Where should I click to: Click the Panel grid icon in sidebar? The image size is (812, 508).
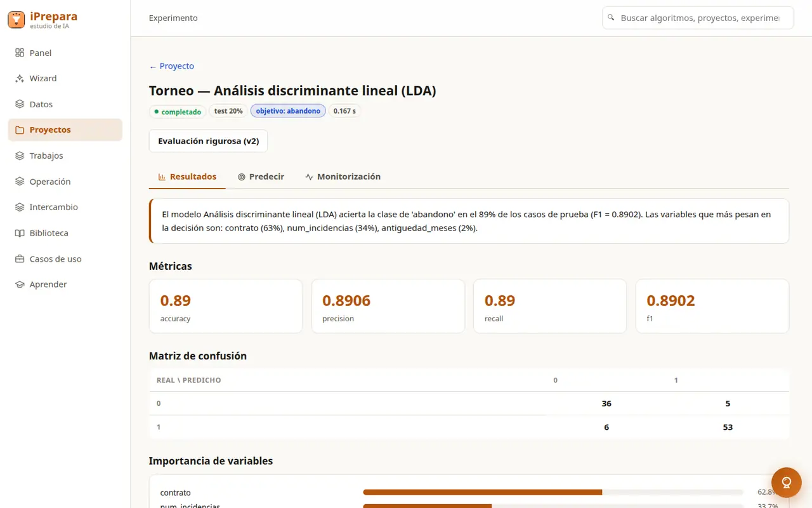20,53
